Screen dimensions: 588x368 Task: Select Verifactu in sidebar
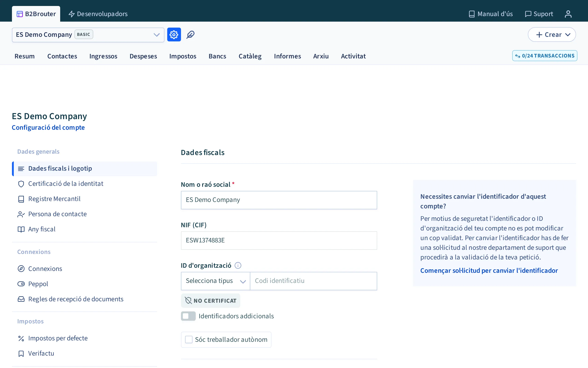85,354
